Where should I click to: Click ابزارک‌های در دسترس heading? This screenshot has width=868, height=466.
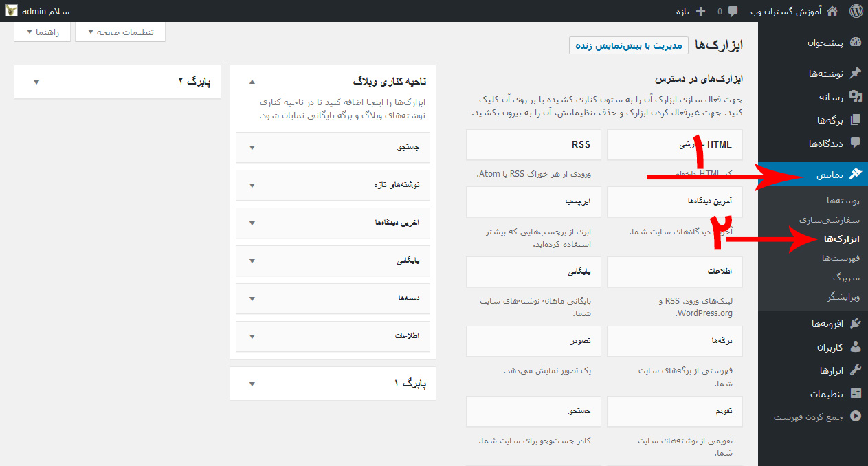pyautogui.click(x=698, y=80)
